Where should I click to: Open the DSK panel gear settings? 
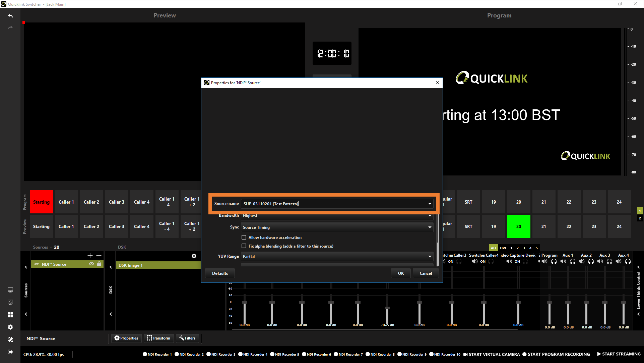pos(194,256)
